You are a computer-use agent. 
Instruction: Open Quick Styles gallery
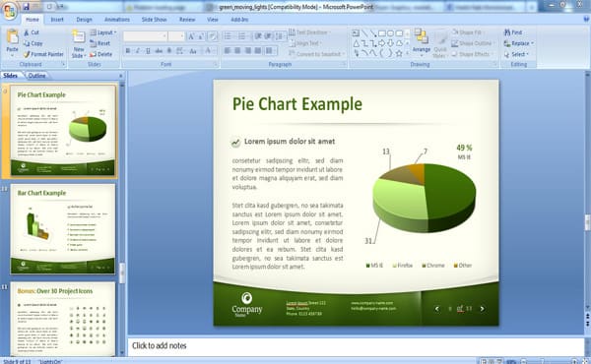click(440, 43)
